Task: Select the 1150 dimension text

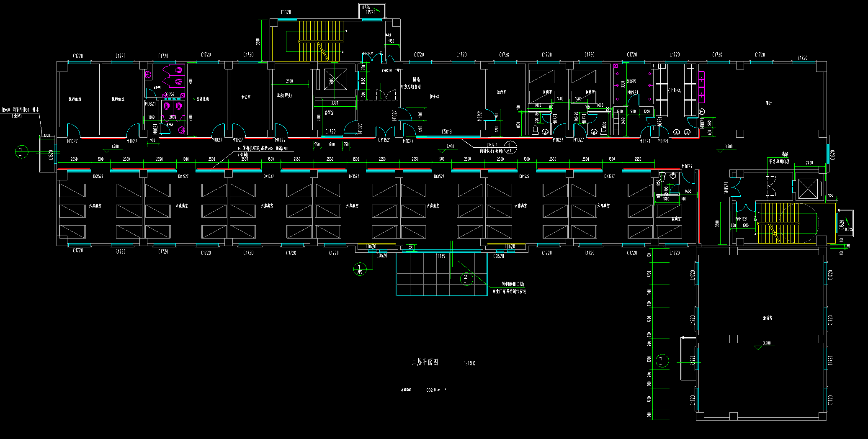Action: [391, 41]
